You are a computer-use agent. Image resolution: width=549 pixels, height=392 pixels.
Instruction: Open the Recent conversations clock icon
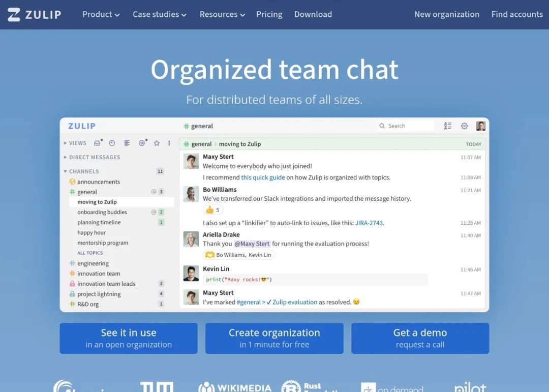[x=112, y=143]
